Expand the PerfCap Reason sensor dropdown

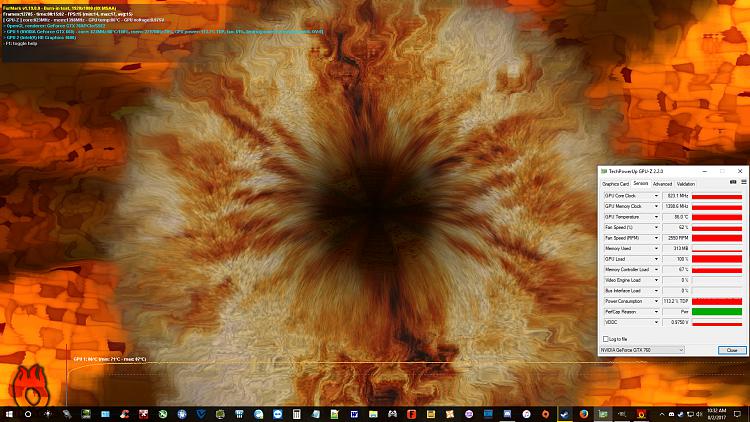(656, 311)
